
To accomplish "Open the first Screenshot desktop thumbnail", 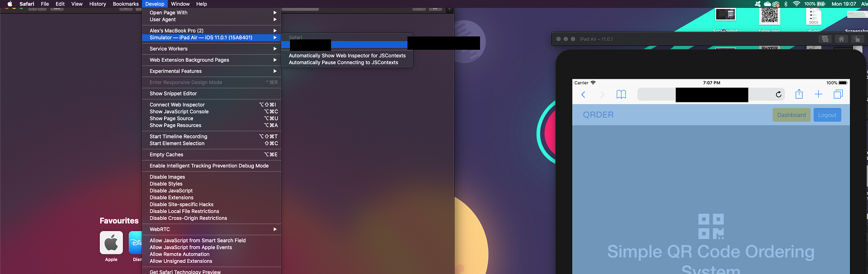I will pos(725,15).
